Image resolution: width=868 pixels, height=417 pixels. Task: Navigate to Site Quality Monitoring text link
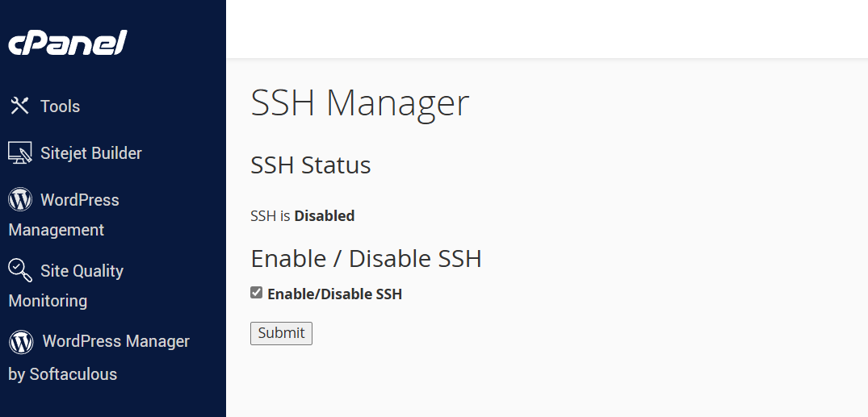click(66, 286)
